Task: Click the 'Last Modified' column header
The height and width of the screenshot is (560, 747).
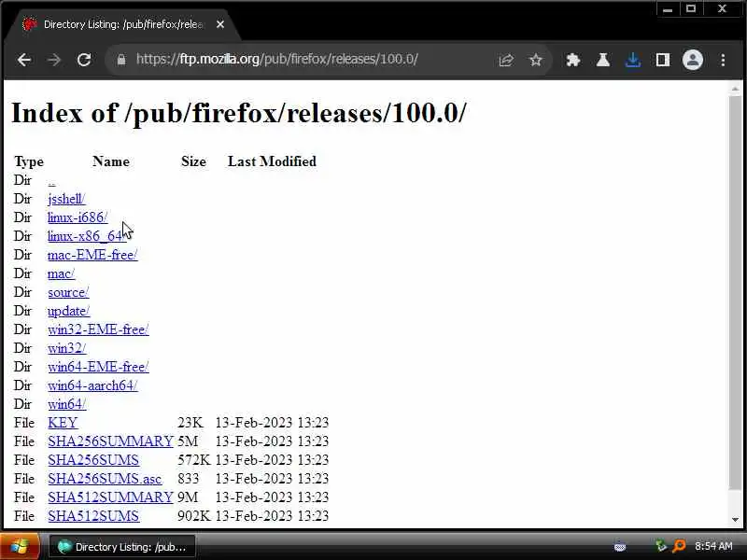Action: pos(272,161)
